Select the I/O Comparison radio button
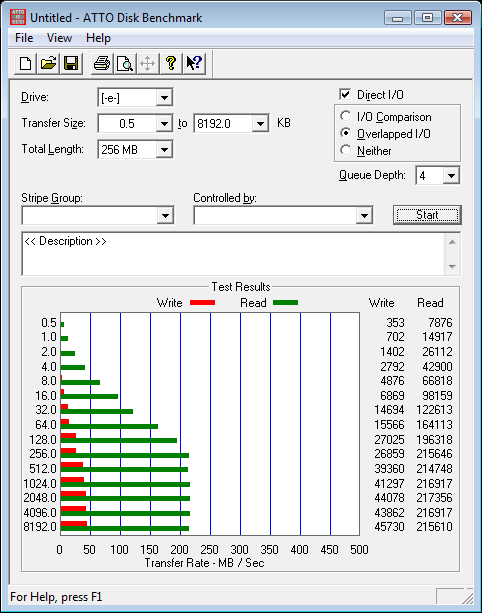 pyautogui.click(x=345, y=117)
